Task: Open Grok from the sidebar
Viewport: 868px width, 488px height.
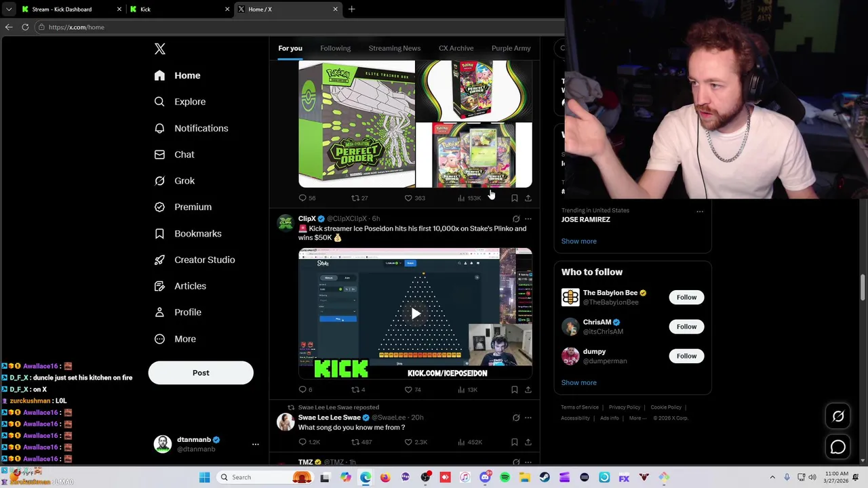Action: coord(174,181)
